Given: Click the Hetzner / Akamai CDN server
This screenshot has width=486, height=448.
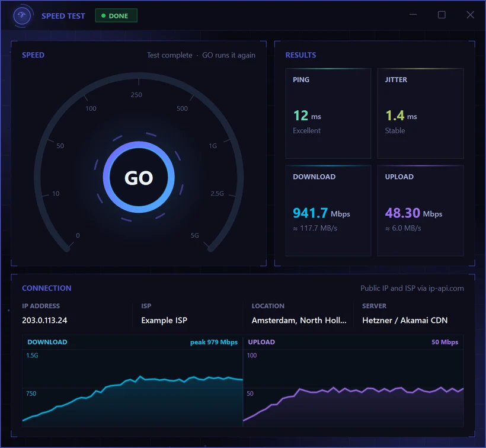Looking at the screenshot, I should pos(405,321).
